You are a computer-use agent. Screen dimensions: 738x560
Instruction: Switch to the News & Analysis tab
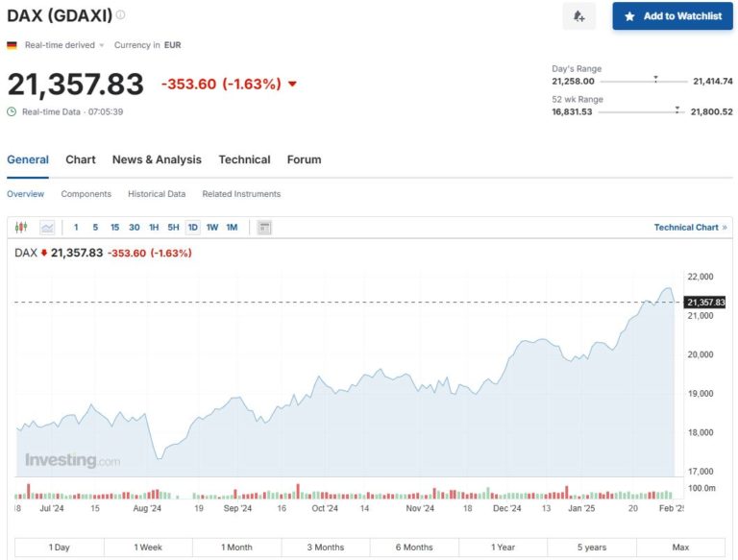pos(157,159)
